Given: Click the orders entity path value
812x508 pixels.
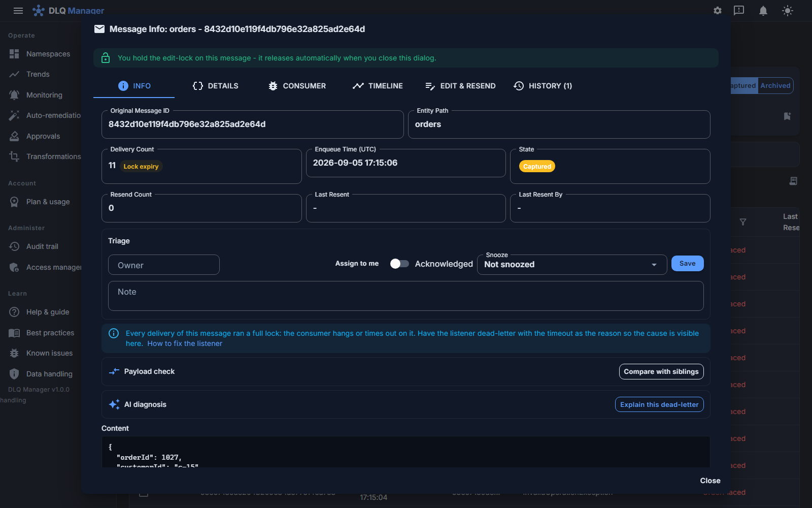Looking at the screenshot, I should [428, 124].
